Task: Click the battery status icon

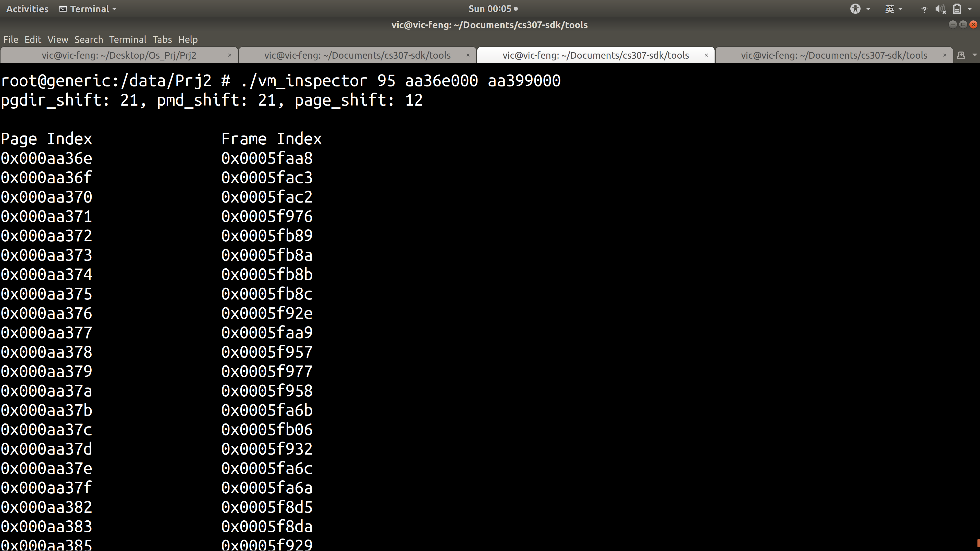Action: pyautogui.click(x=957, y=9)
